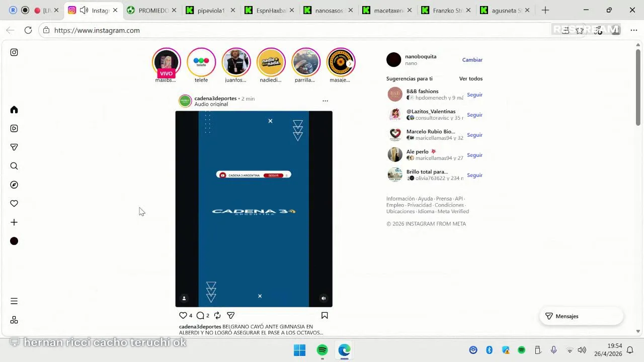The width and height of the screenshot is (644, 362).
Task: Open Reels from the sidebar
Action: [14, 128]
